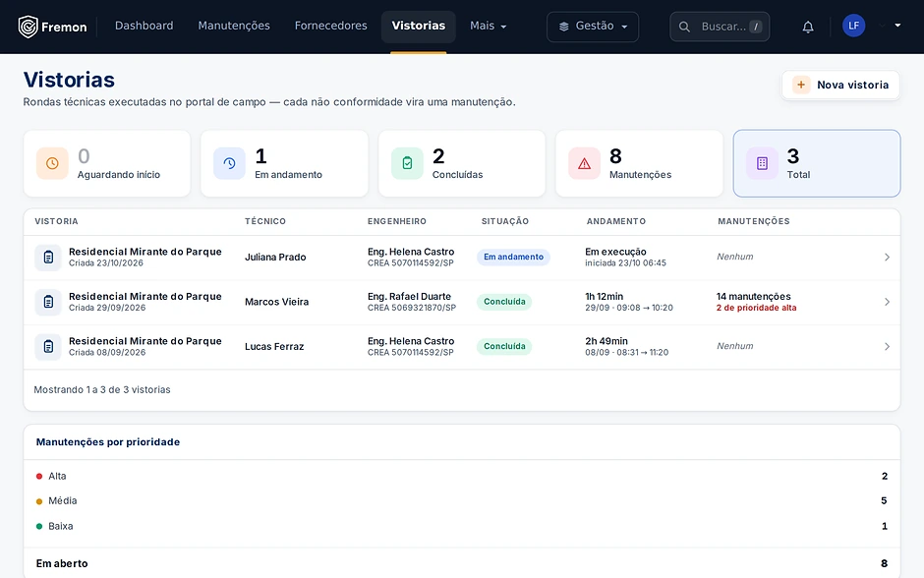Image resolution: width=924 pixels, height=578 pixels.
Task: Click clipboard icon of vistoria created 08/09/2026
Action: click(x=48, y=347)
